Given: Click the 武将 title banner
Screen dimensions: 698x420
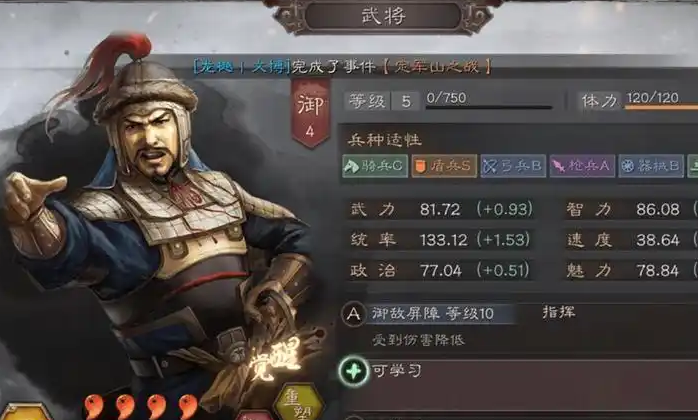Looking at the screenshot, I should [383, 16].
